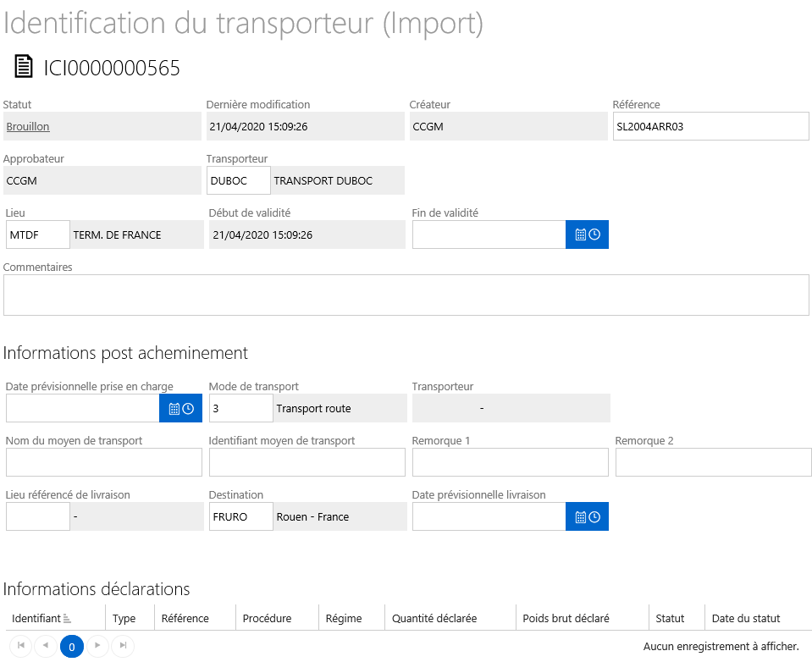This screenshot has width=812, height=662.
Task: Click the Remorque 1 input field
Action: pyautogui.click(x=510, y=462)
